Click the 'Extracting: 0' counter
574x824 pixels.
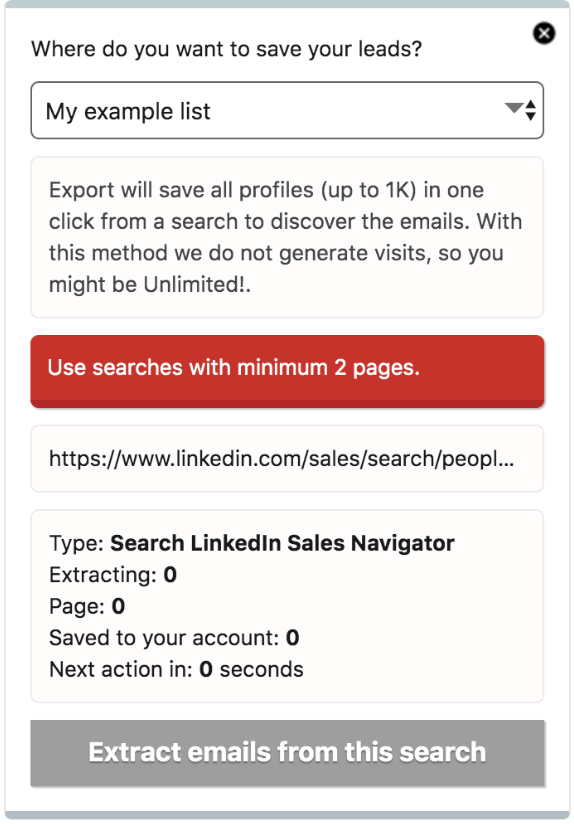pos(113,575)
